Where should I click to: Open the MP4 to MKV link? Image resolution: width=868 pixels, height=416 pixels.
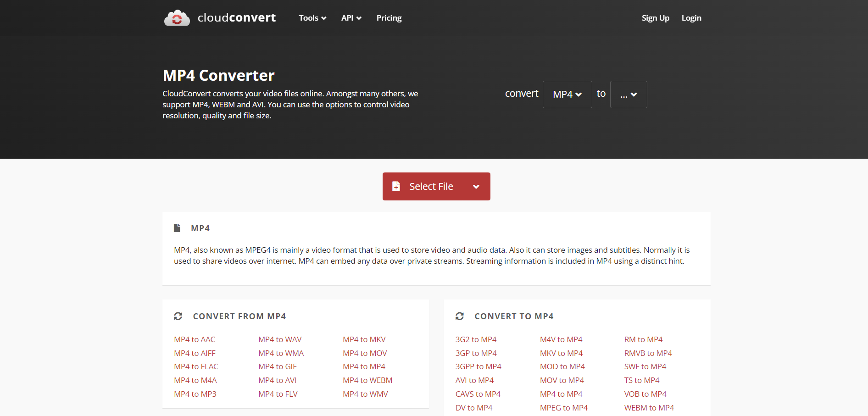364,339
